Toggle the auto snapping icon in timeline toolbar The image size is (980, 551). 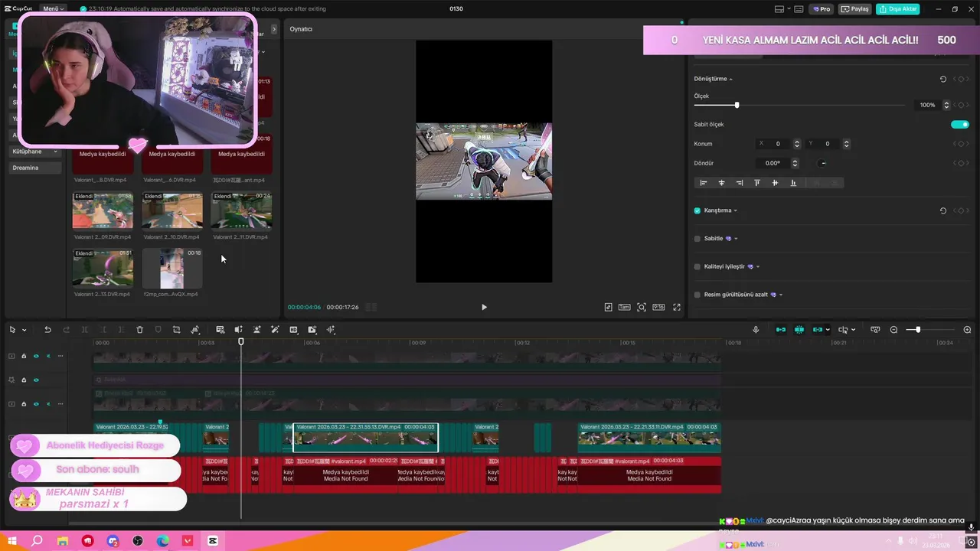point(799,330)
